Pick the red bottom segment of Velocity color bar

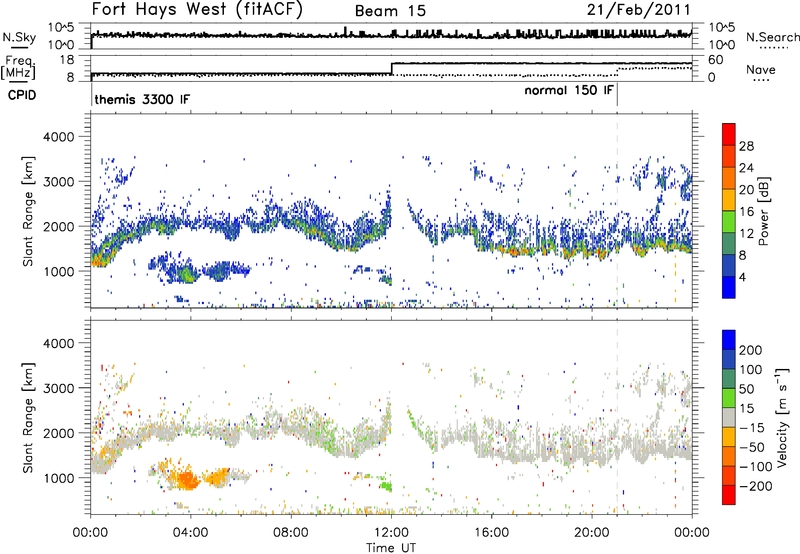(x=729, y=495)
